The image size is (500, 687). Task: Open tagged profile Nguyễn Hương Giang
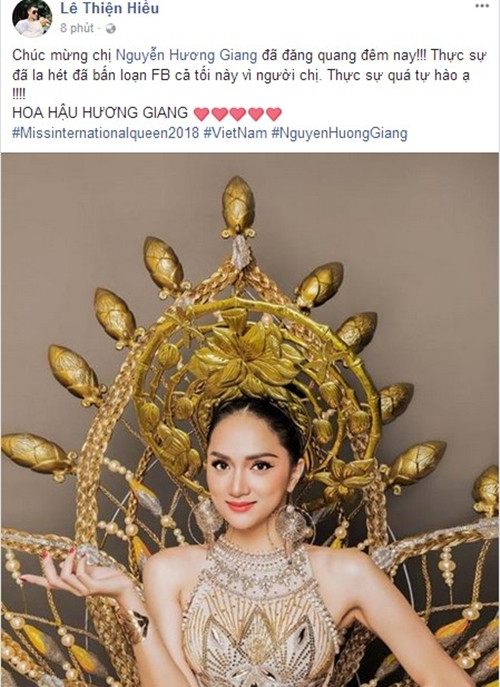[x=186, y=56]
